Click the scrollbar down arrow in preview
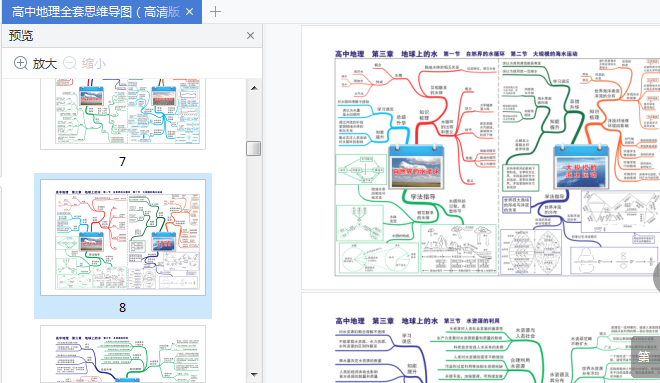The width and height of the screenshot is (660, 383). (254, 374)
